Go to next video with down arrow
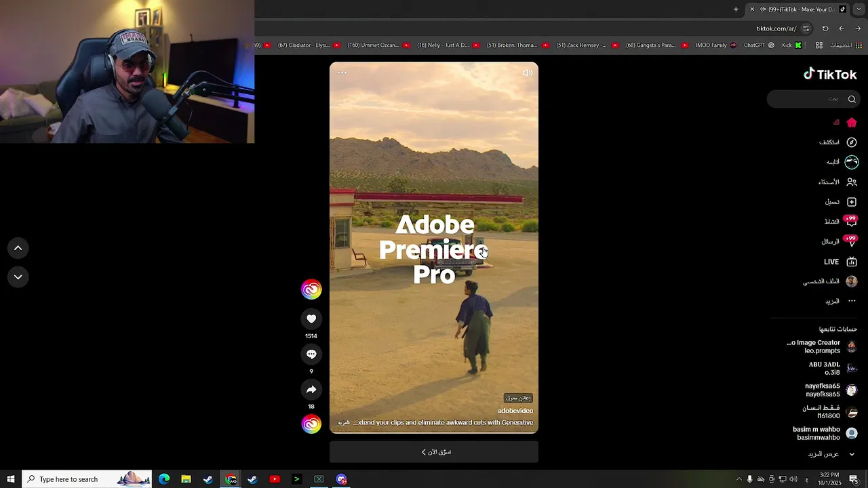868x488 pixels. point(18,277)
